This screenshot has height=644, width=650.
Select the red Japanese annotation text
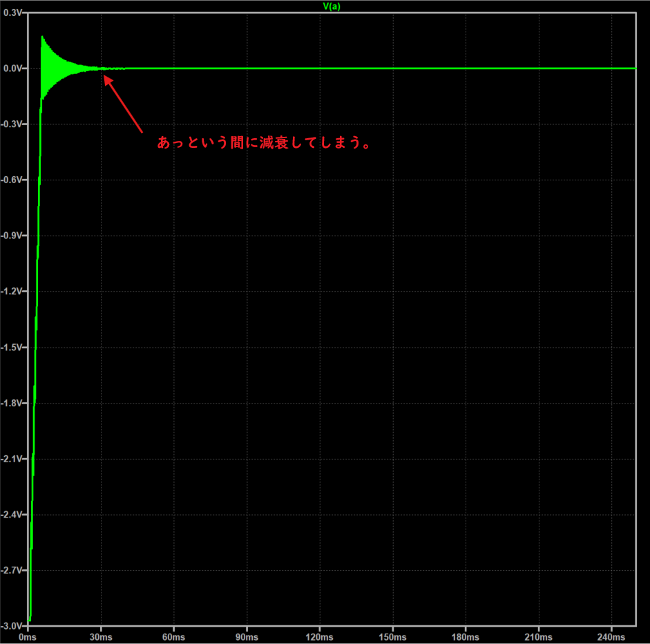coord(267,143)
